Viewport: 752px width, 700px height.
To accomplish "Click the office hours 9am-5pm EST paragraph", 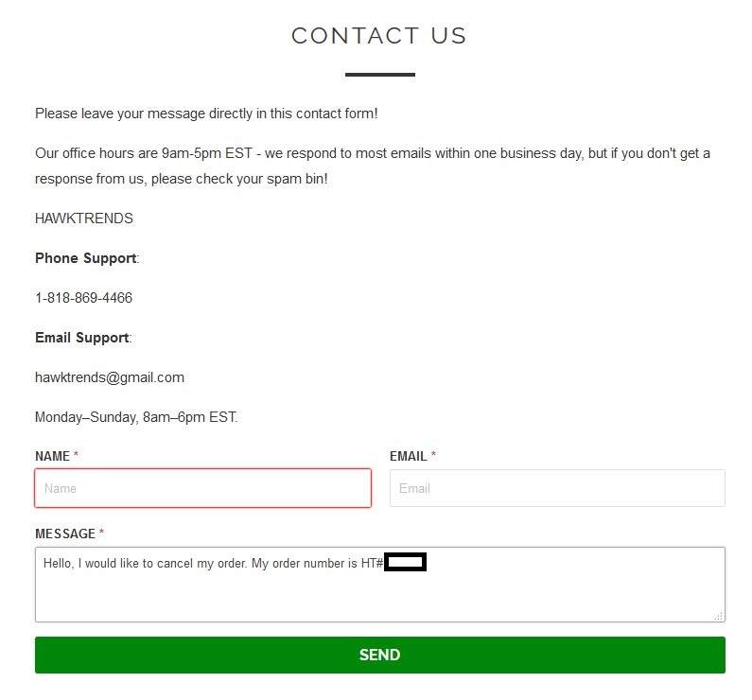I will click(x=372, y=153).
